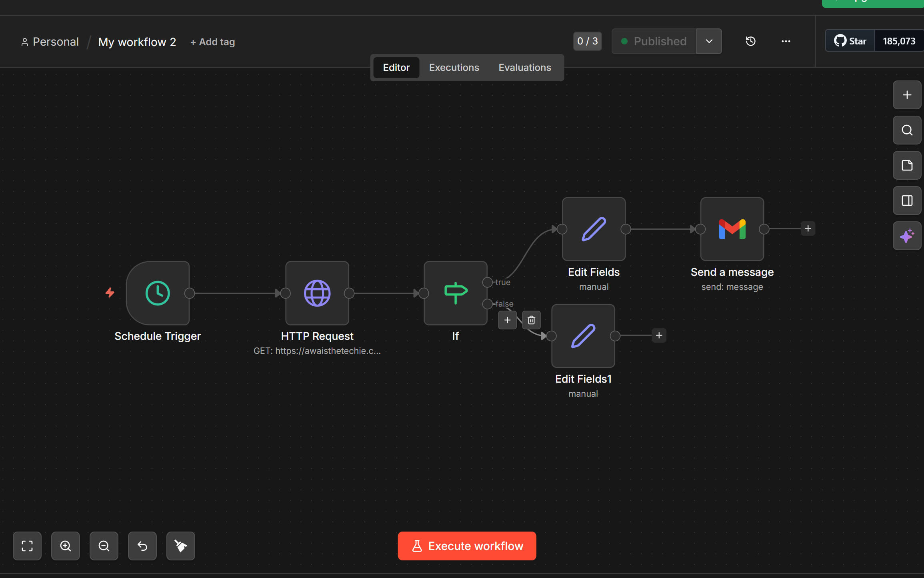Open the Gmail Send a message node
The height and width of the screenshot is (578, 924).
[732, 229]
